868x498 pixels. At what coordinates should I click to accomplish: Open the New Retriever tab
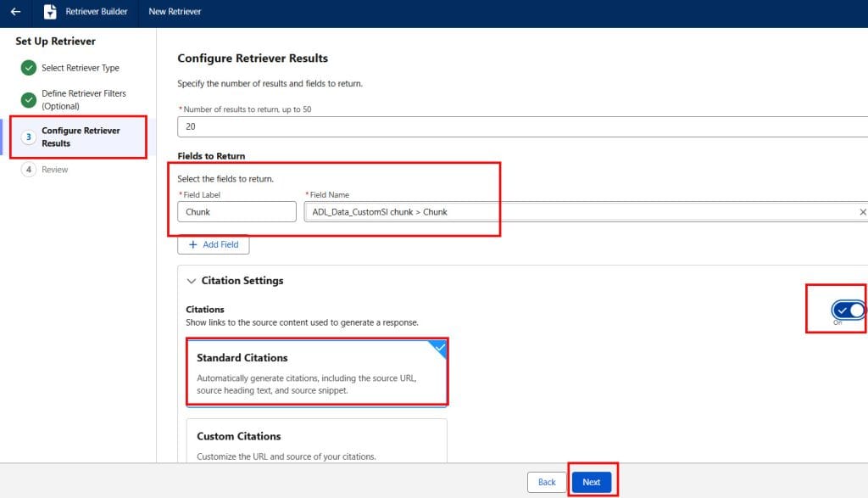click(175, 12)
